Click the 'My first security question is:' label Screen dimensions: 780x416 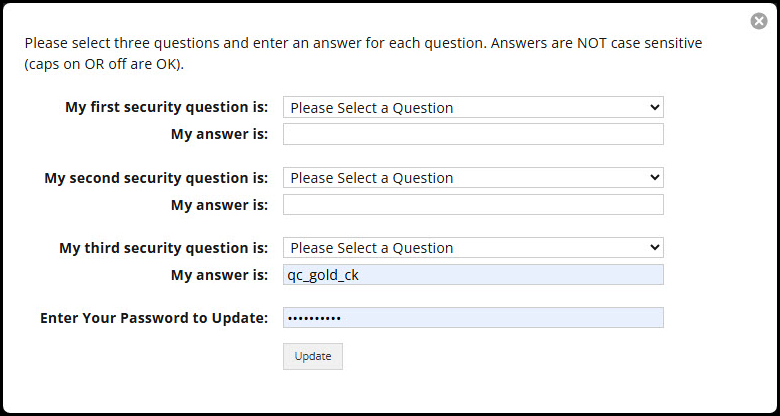pos(167,107)
